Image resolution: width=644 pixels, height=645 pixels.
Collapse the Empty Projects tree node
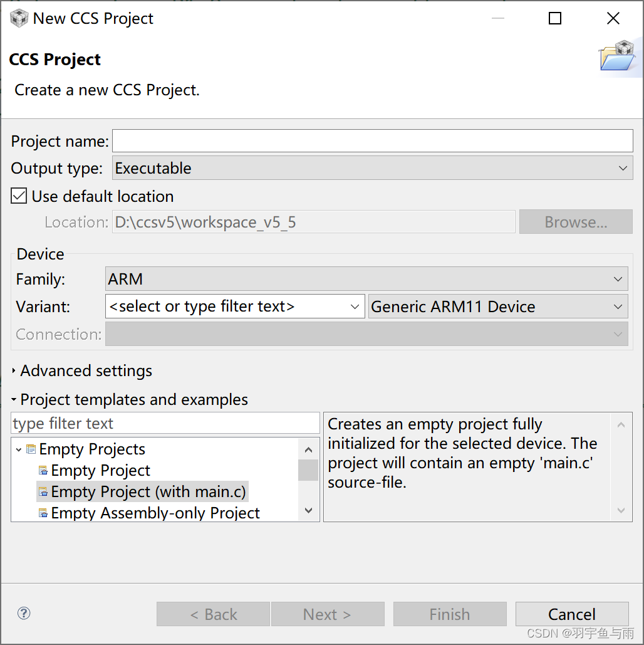pyautogui.click(x=19, y=449)
